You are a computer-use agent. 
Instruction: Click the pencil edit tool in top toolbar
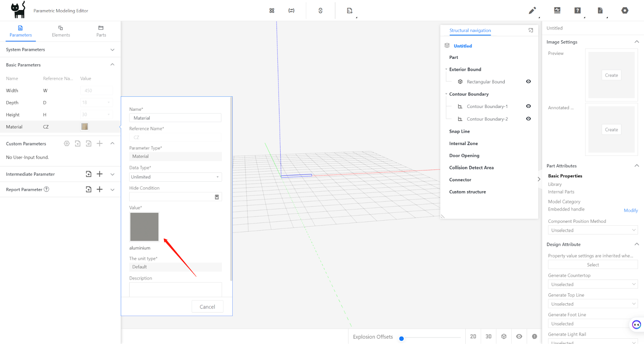[x=532, y=10]
